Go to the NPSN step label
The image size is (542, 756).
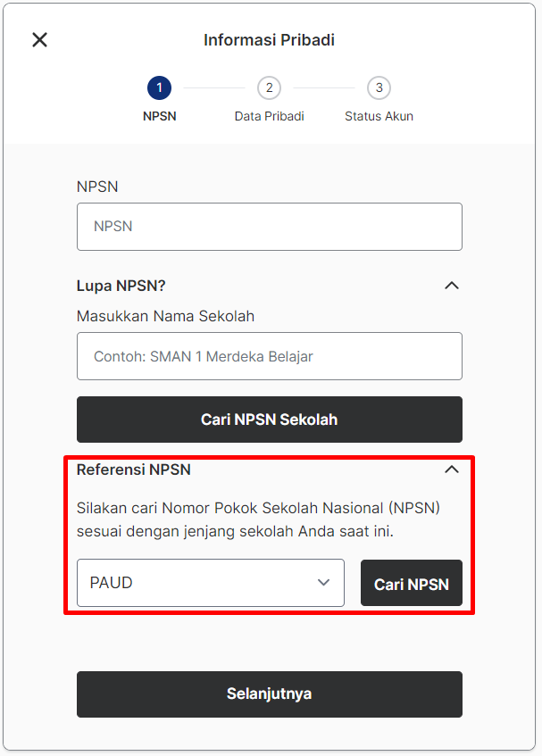(x=160, y=116)
